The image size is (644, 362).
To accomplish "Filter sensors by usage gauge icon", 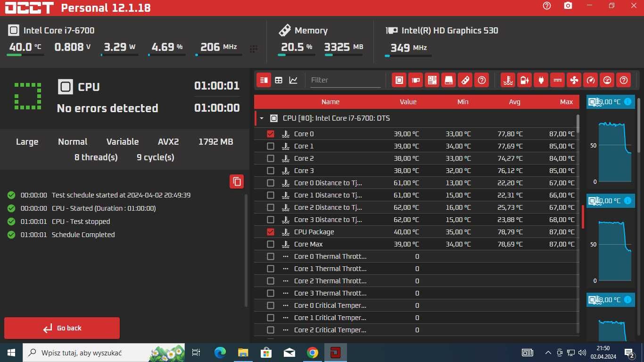I will tap(607, 80).
